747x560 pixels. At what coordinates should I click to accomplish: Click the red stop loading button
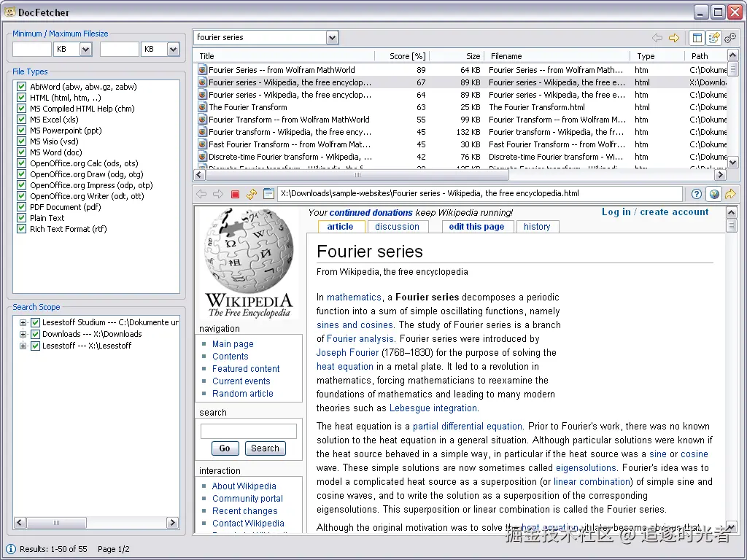point(235,194)
